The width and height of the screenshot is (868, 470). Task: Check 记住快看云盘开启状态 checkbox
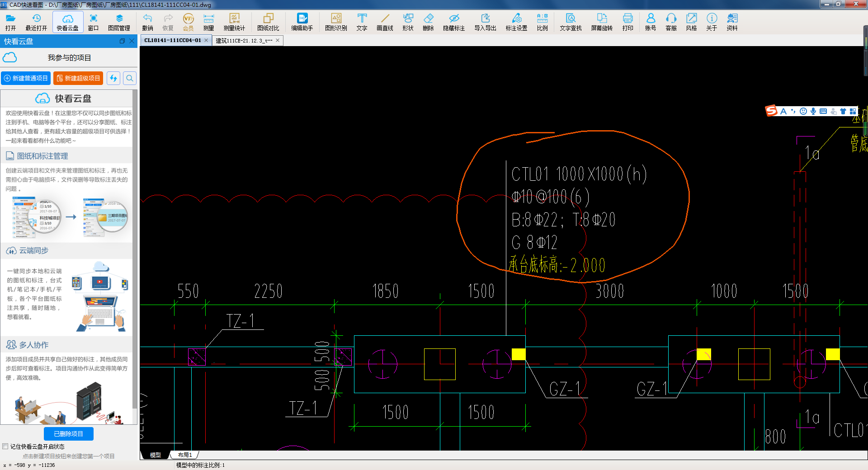(x=5, y=446)
